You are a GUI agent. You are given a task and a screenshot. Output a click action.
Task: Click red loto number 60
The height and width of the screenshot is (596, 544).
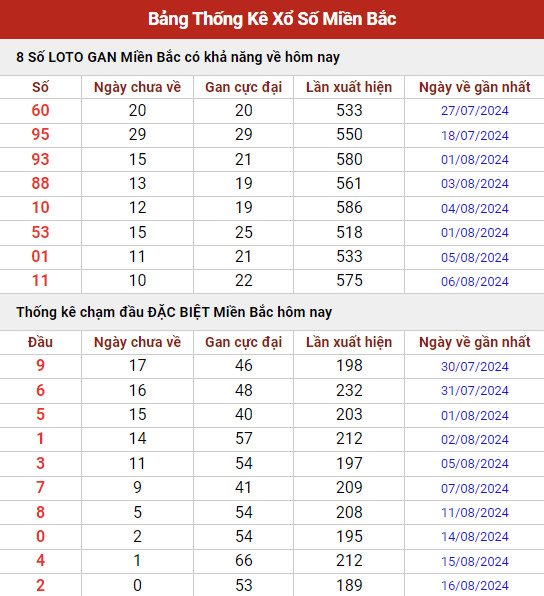click(40, 111)
